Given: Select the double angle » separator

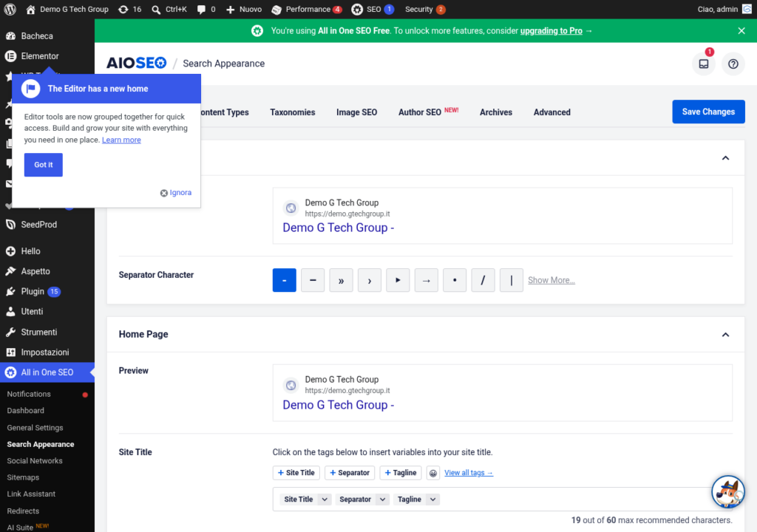Looking at the screenshot, I should pyautogui.click(x=342, y=280).
